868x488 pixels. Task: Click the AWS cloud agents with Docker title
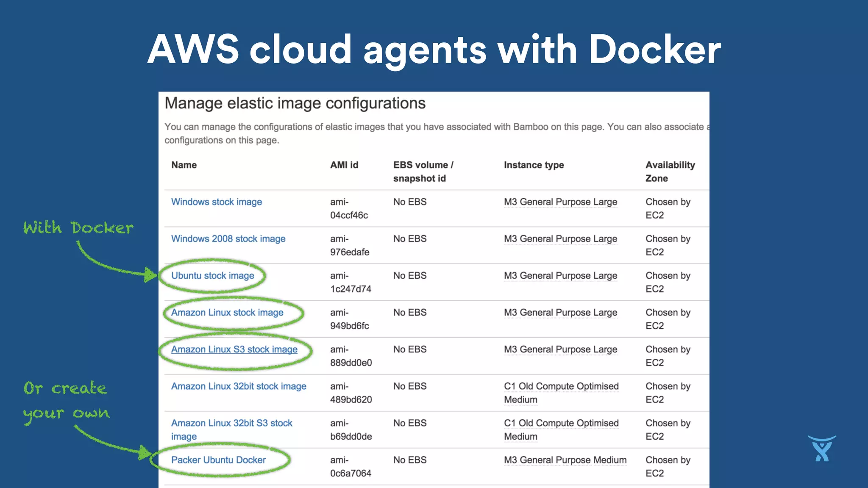[434, 50]
